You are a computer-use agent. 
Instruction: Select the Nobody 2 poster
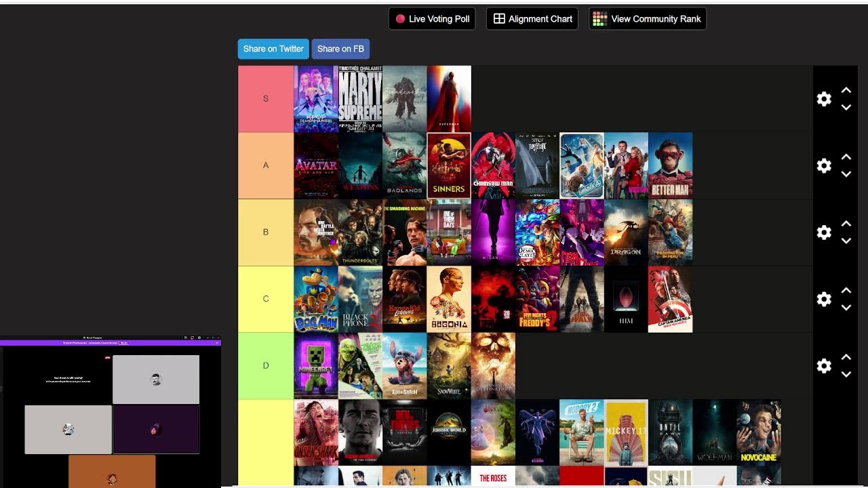pos(582,432)
